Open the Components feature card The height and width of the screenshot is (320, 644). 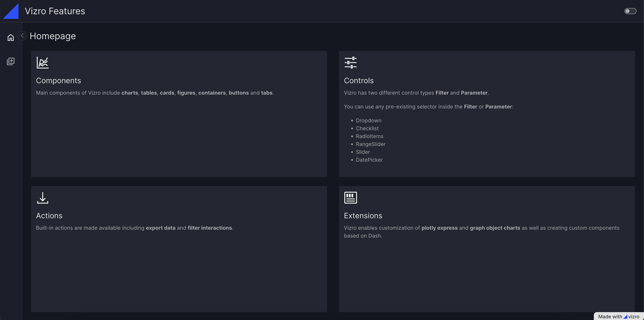179,114
